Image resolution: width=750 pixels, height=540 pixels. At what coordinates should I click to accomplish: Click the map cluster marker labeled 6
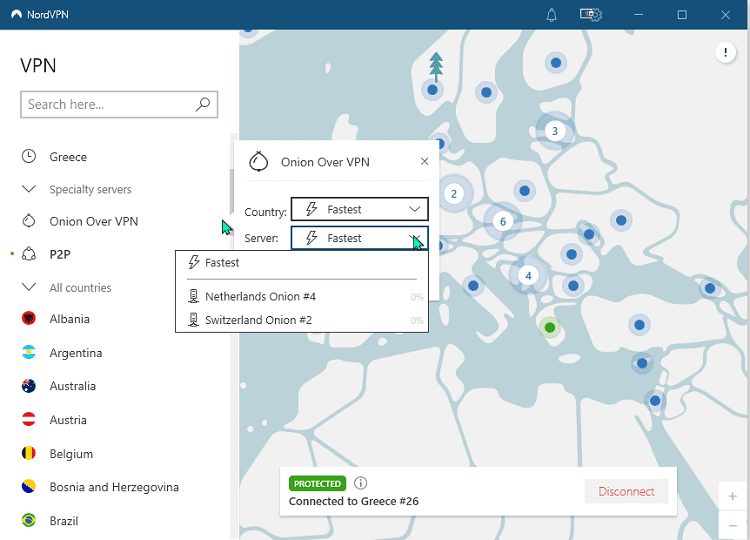point(502,221)
